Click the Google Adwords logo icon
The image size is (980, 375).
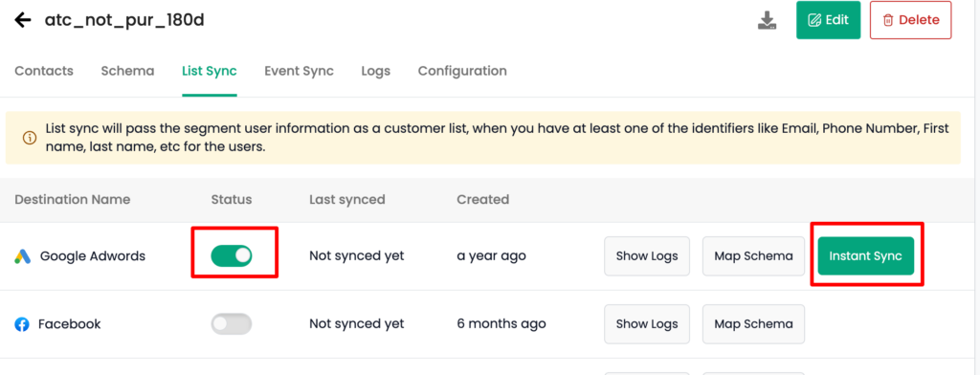pos(23,256)
